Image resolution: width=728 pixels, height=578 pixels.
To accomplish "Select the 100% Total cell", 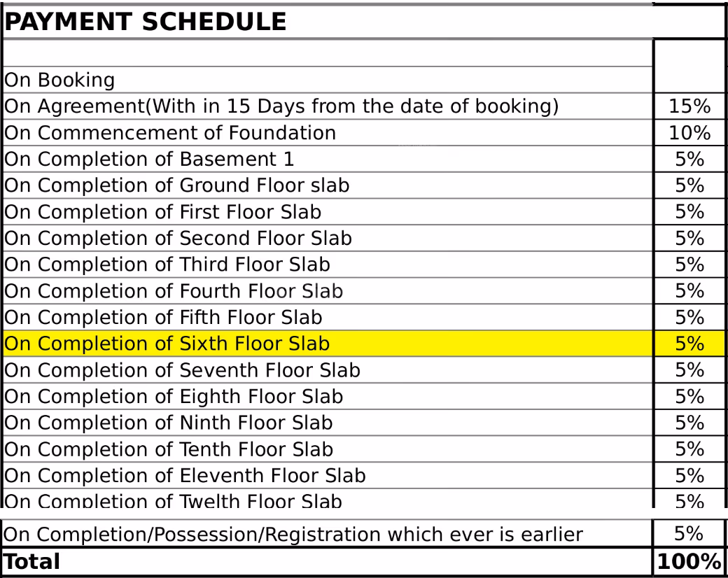I will 689,562.
